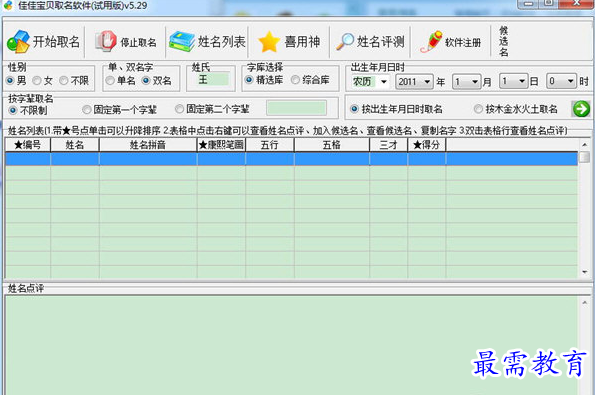The image size is (595, 395).
Task: Click the 姓名拼音 column header
Action: pos(148,145)
